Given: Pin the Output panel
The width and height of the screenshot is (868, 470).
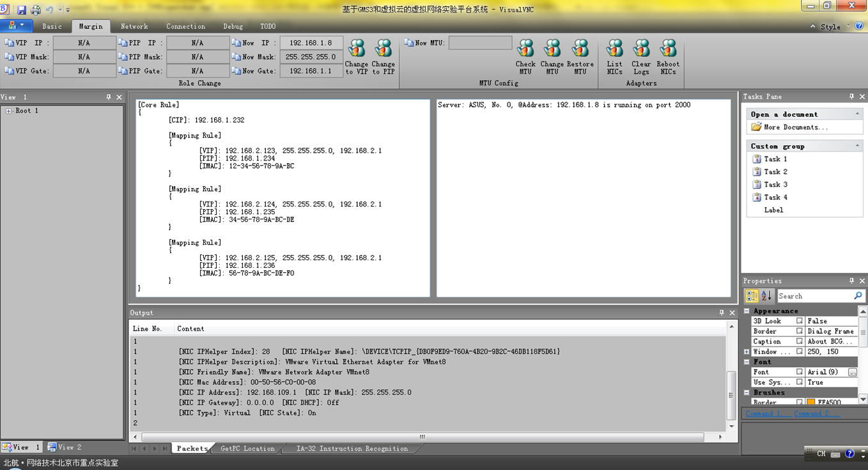Looking at the screenshot, I should (x=722, y=313).
